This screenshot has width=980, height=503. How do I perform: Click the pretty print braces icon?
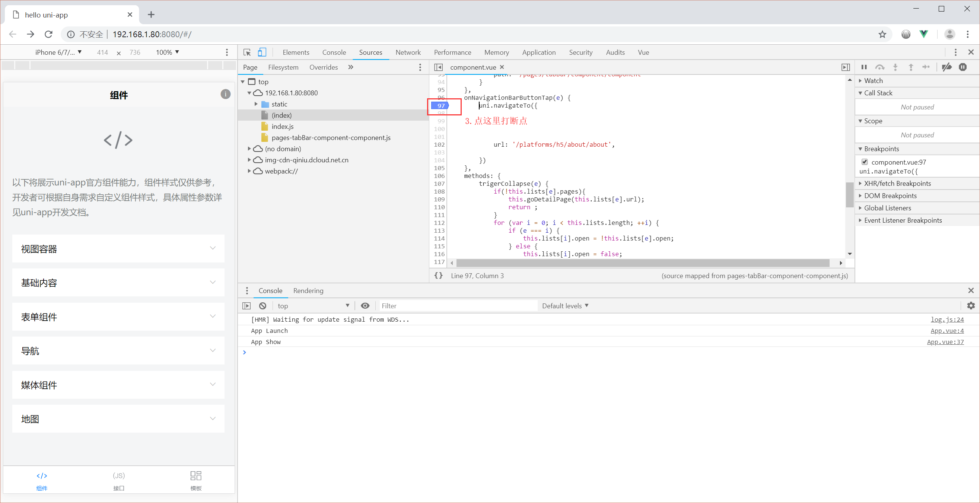[x=438, y=276]
